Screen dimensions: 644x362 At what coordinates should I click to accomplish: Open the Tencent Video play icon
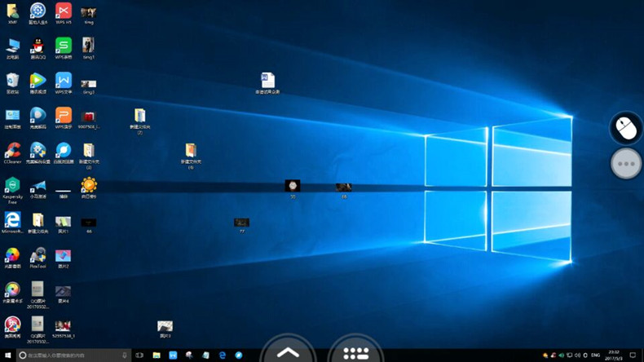(37, 81)
